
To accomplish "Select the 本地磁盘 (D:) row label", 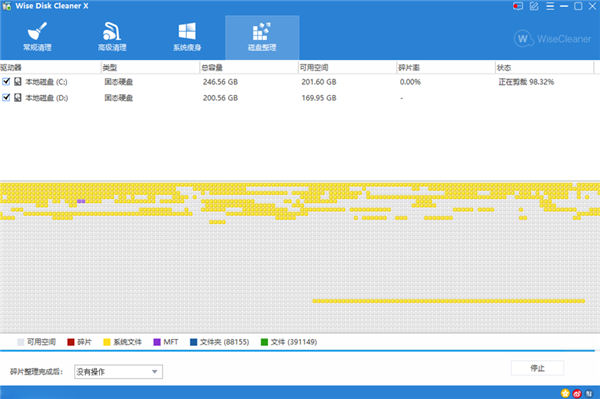I will (46, 98).
